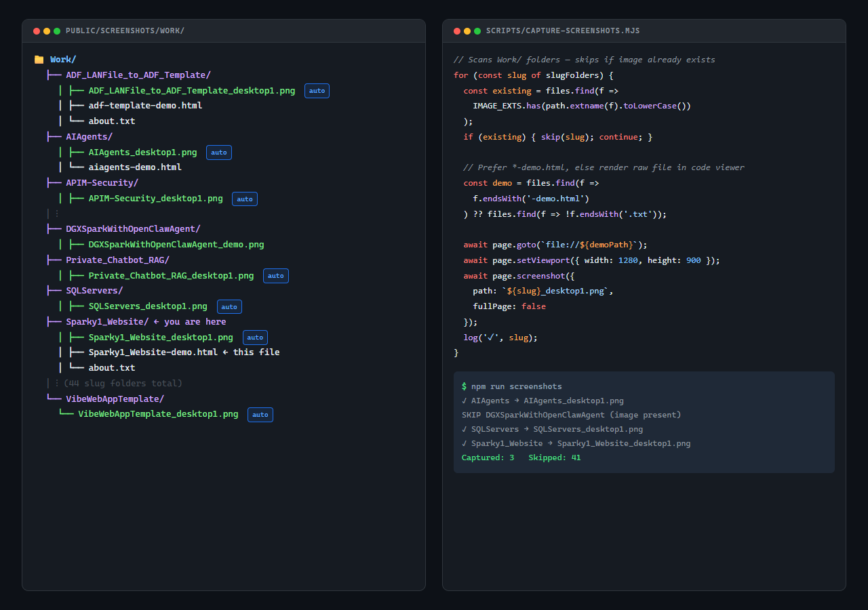868x610 pixels.
Task: Select SQLServers_desktop1.png in the tree
Action: 148,306
